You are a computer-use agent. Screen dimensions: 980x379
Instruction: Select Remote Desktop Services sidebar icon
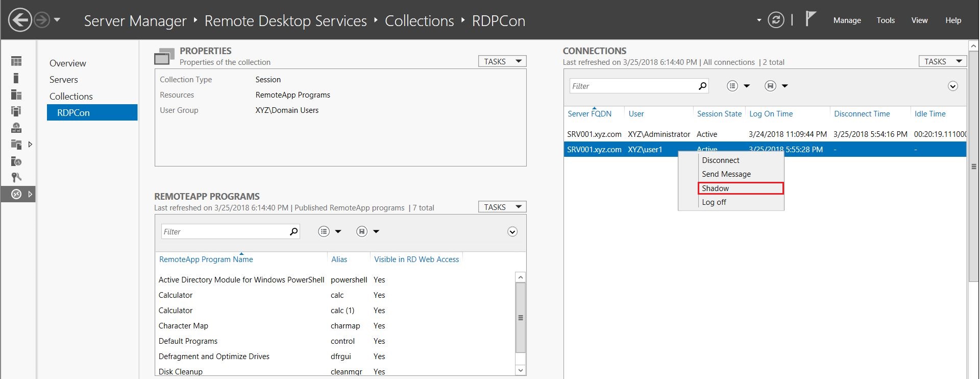[x=16, y=194]
